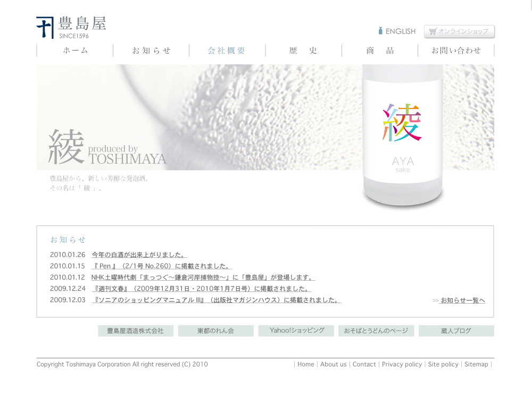532x393 pixels.
Task: Click the 豊島屋酒造株式会社 button
Action: pos(136,331)
